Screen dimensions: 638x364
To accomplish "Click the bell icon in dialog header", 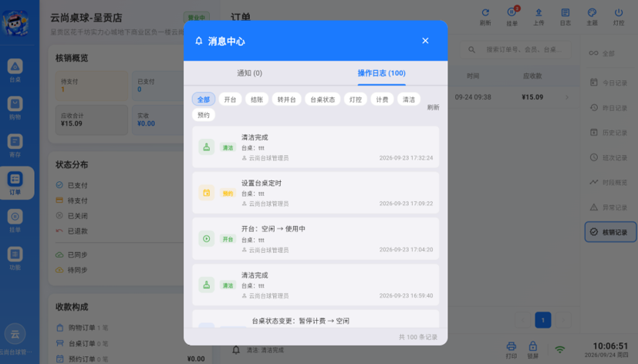I will [x=198, y=41].
